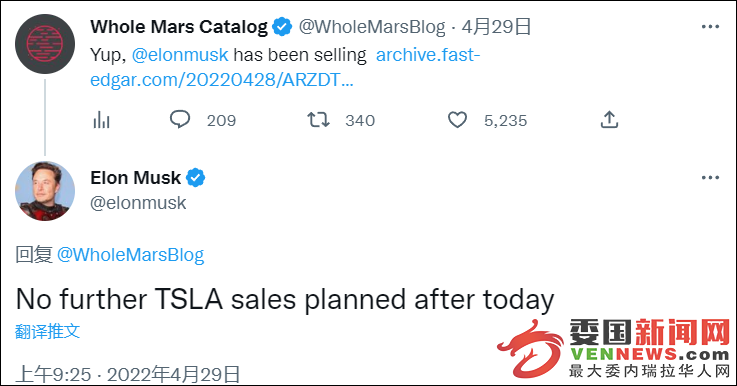The image size is (737, 386).
Task: Open the archive.fast-edgar.com link
Action: 285,67
